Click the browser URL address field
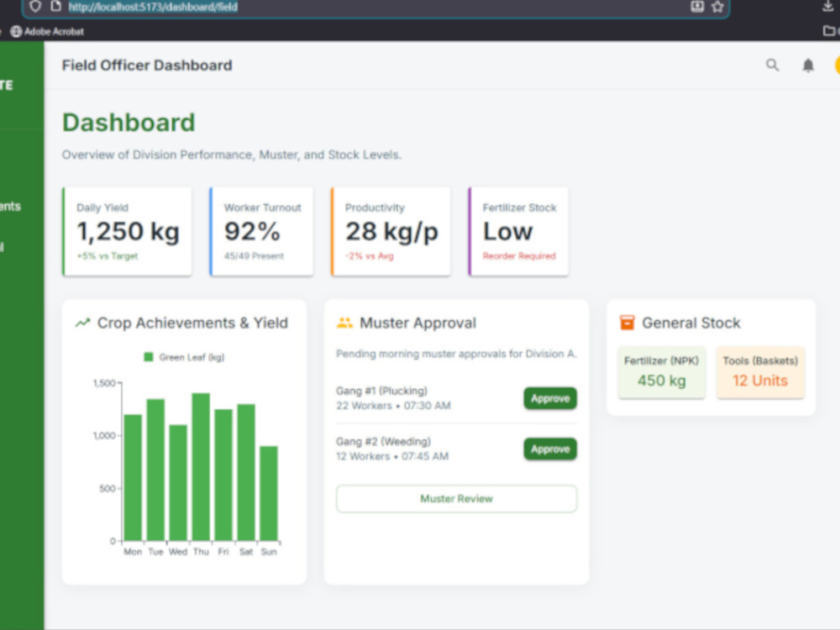The image size is (840, 630). (375, 7)
